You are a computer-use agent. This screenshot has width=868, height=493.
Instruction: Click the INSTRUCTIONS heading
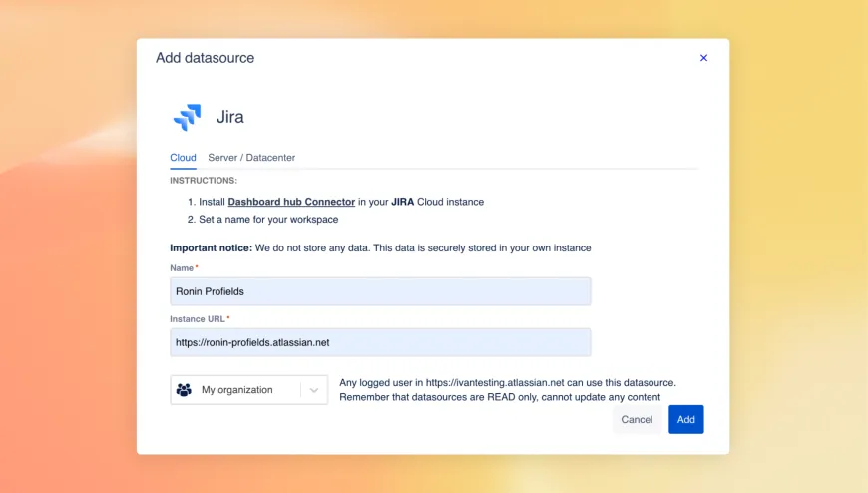[x=204, y=181]
